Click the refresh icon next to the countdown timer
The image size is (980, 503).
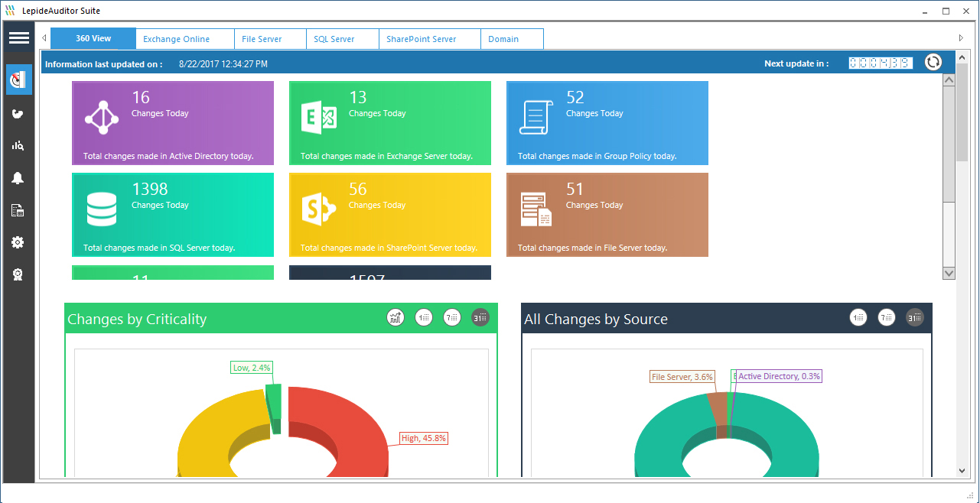933,63
